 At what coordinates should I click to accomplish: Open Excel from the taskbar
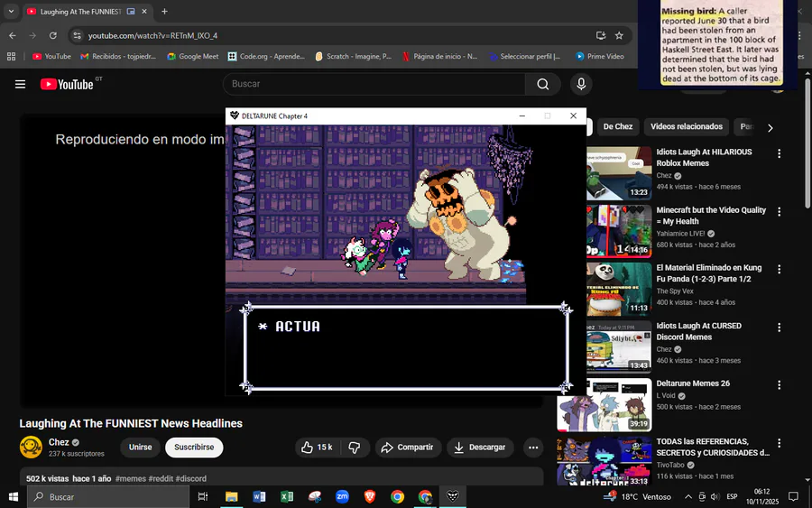pos(287,496)
